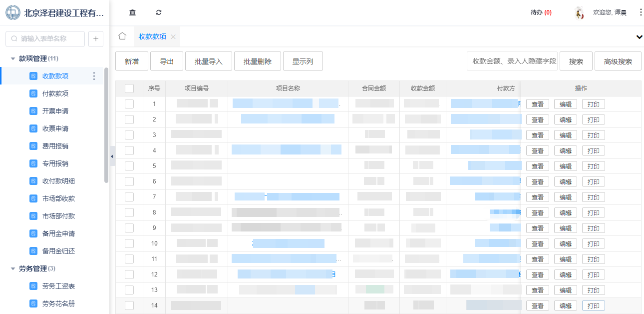Image resolution: width=644 pixels, height=314 pixels.
Task: Focus the 收款金额 search input field
Action: tap(512, 61)
